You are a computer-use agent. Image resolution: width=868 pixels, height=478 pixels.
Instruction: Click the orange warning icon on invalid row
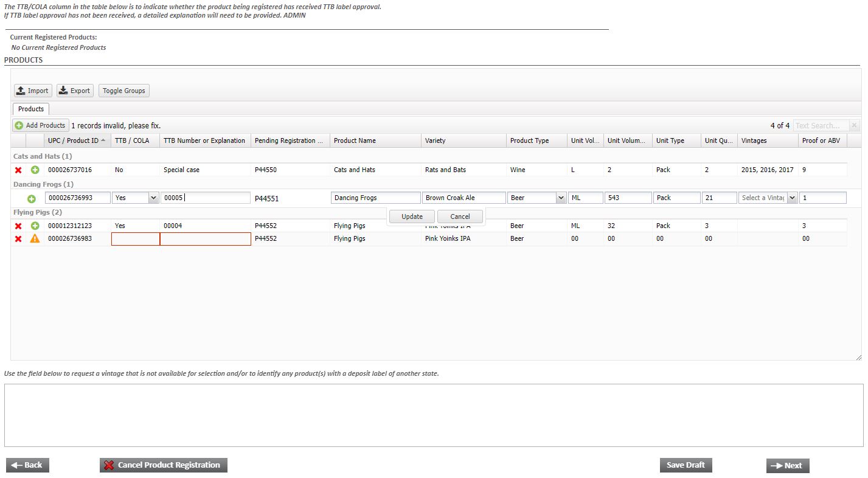click(x=35, y=238)
